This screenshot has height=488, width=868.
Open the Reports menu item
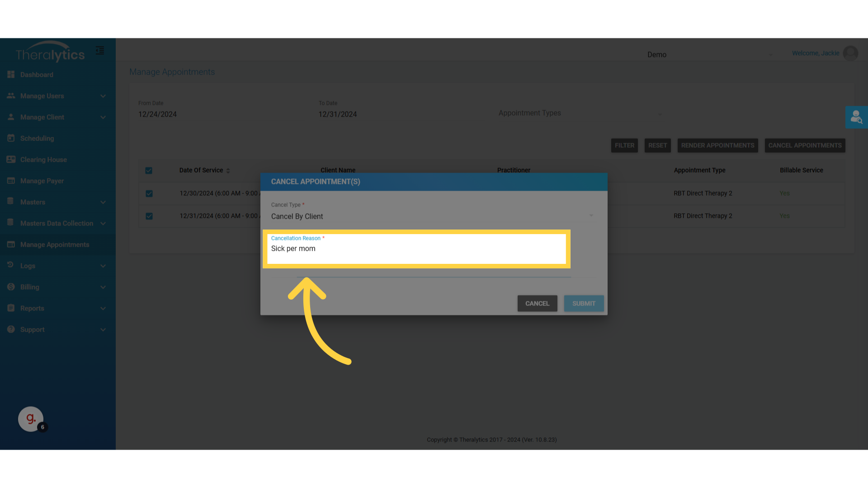(32, 308)
